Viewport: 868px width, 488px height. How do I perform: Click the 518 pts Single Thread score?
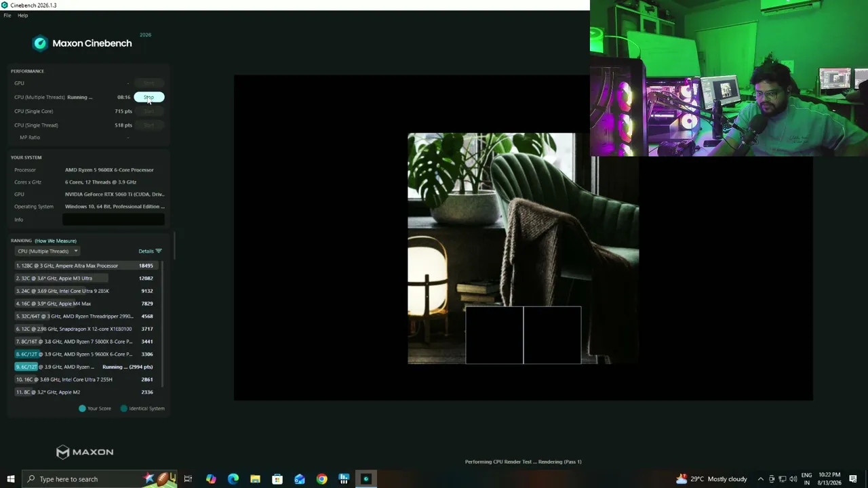click(123, 125)
